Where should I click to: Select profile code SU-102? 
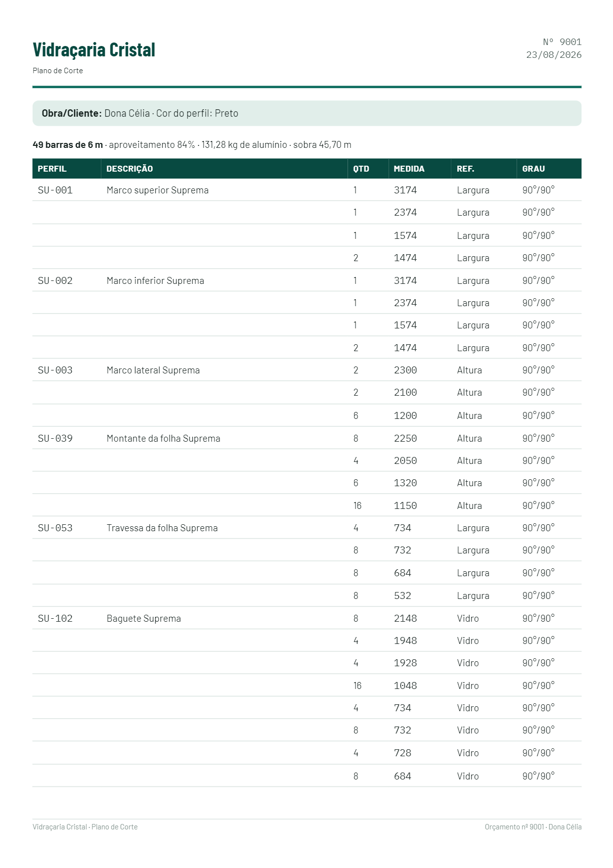(x=55, y=618)
